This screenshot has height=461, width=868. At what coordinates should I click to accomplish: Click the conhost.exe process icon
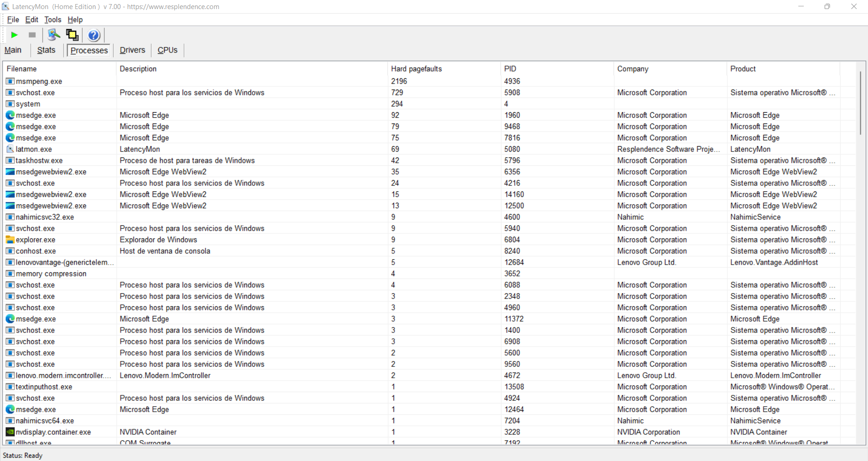tap(10, 251)
